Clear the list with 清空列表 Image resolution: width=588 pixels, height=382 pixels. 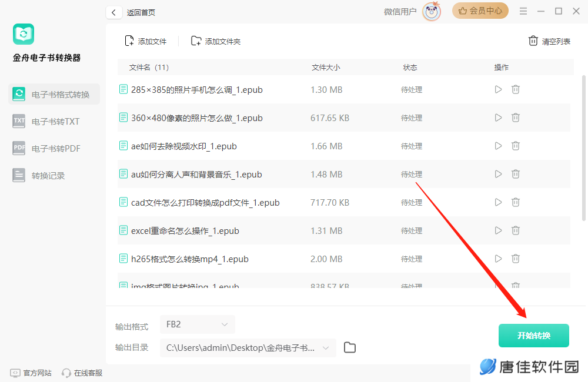549,41
